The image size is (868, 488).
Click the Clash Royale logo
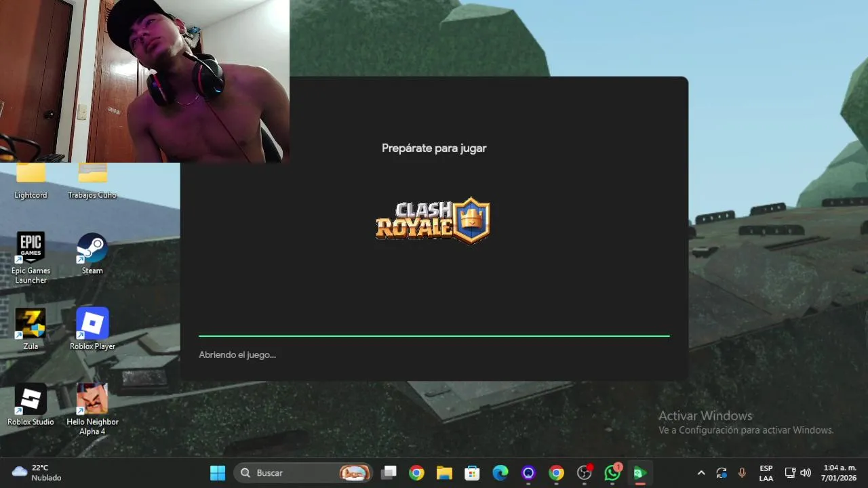433,220
